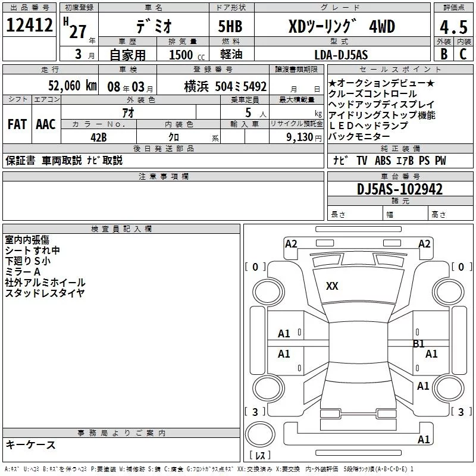Select shift type FAT
The height and width of the screenshot is (476, 476).
tap(17, 124)
